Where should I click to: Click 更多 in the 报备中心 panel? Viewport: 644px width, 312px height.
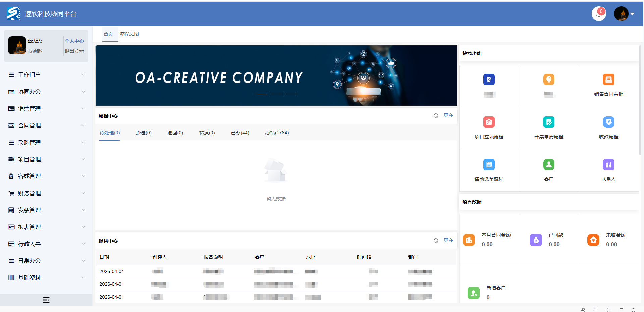[448, 240]
